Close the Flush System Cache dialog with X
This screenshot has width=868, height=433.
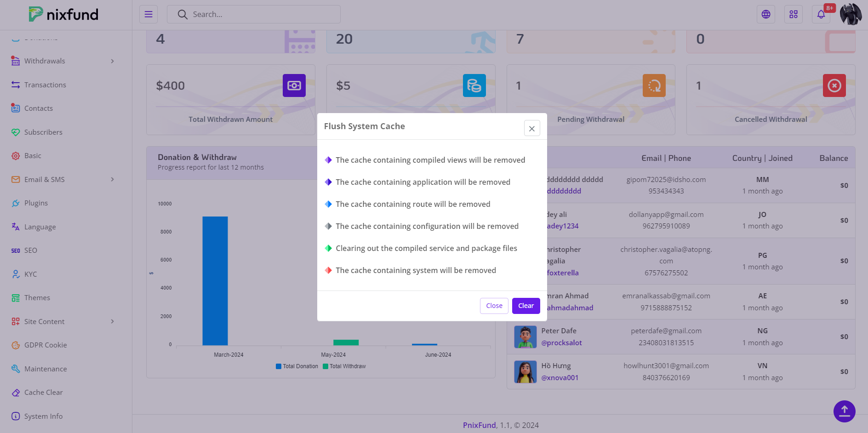(532, 128)
